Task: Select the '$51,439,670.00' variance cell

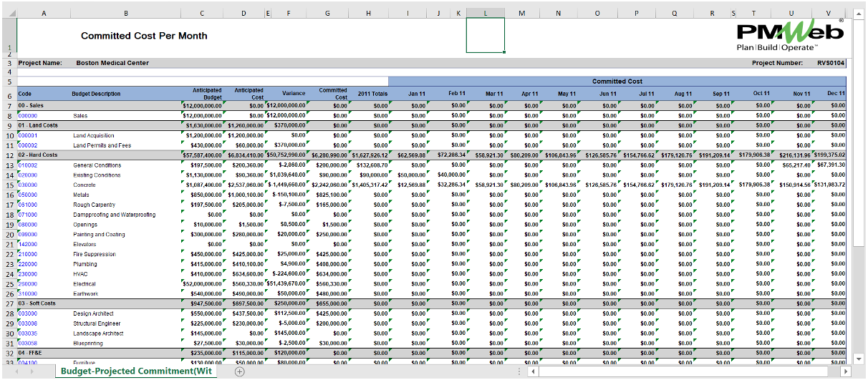Action: click(x=286, y=284)
